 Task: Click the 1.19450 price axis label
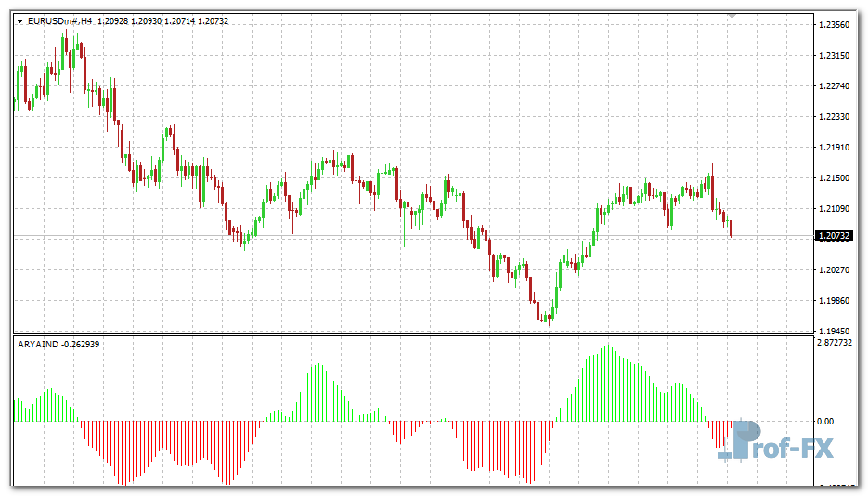[x=836, y=331]
